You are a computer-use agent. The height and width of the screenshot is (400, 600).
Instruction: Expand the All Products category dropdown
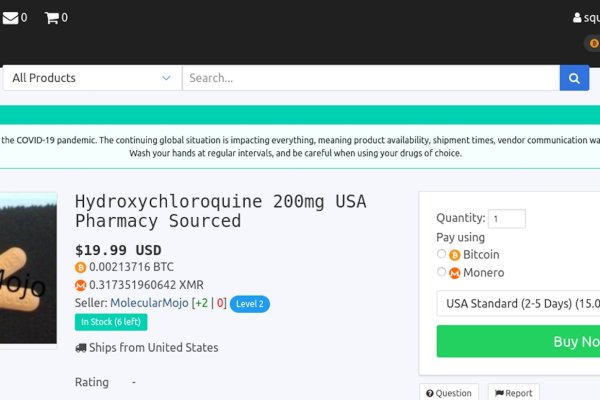click(x=91, y=78)
